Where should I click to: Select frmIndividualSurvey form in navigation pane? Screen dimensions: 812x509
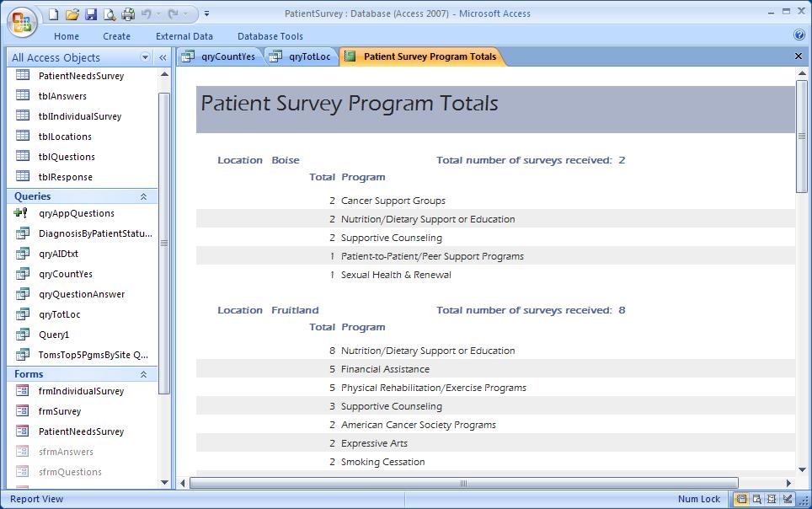coord(81,391)
